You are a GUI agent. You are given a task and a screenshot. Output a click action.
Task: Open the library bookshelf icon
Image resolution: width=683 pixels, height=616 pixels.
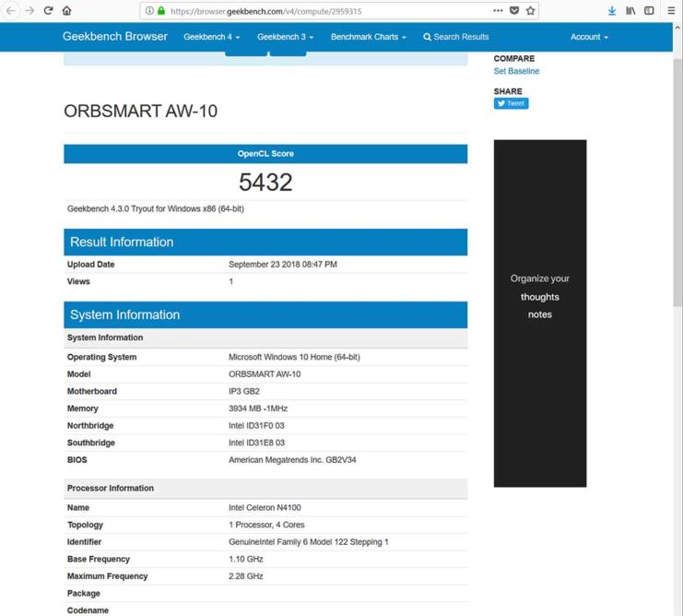click(630, 11)
